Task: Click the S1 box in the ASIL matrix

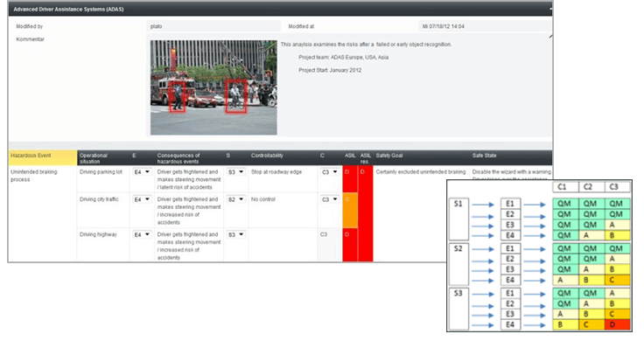Action: click(458, 219)
